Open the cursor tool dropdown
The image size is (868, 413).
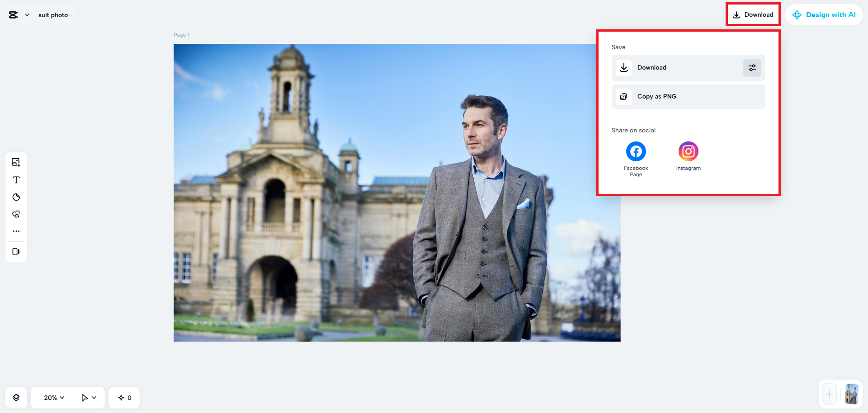coord(88,397)
